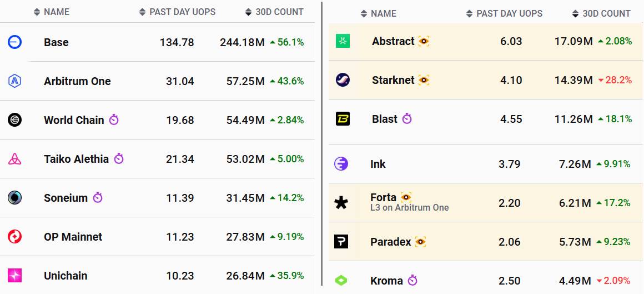Click the Arbitrum One logo icon
This screenshot has width=644, height=294.
coord(15,81)
